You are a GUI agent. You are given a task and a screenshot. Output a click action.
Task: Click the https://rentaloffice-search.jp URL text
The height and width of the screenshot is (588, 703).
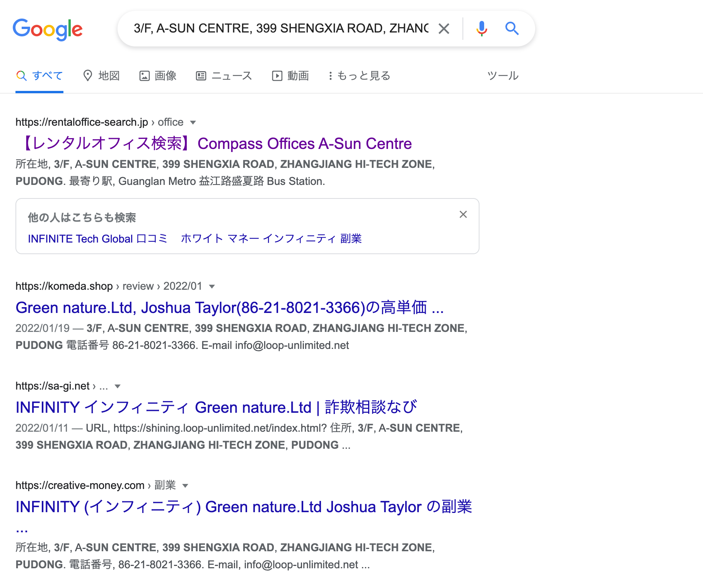82,122
